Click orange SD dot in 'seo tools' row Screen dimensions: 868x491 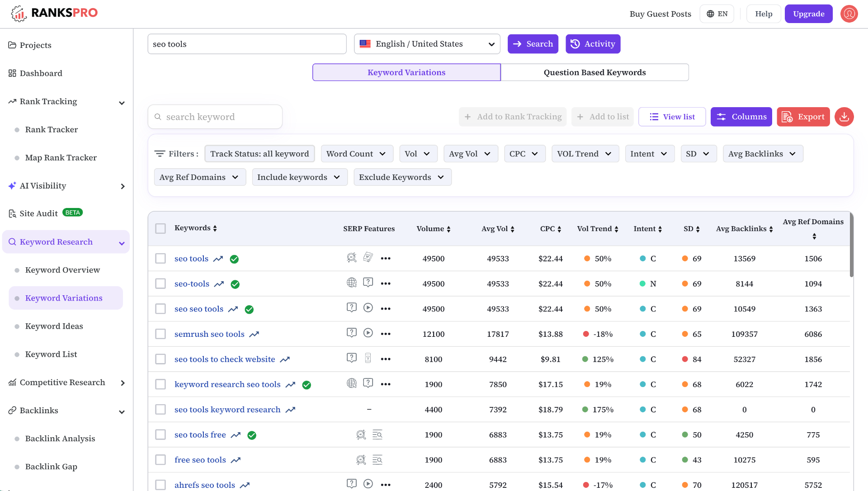(x=685, y=259)
